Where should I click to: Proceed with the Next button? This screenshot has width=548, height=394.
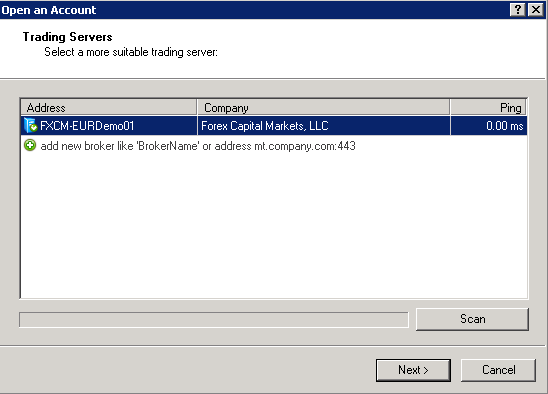click(413, 370)
